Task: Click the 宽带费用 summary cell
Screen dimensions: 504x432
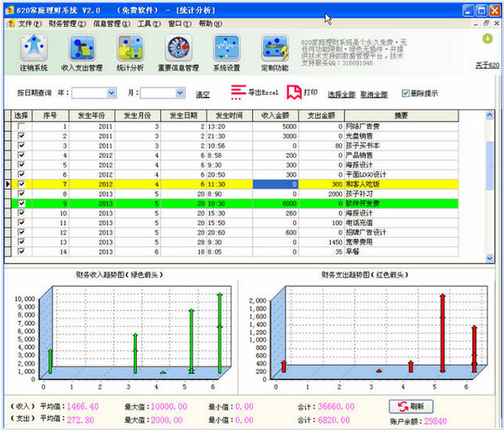Action: tap(402, 242)
